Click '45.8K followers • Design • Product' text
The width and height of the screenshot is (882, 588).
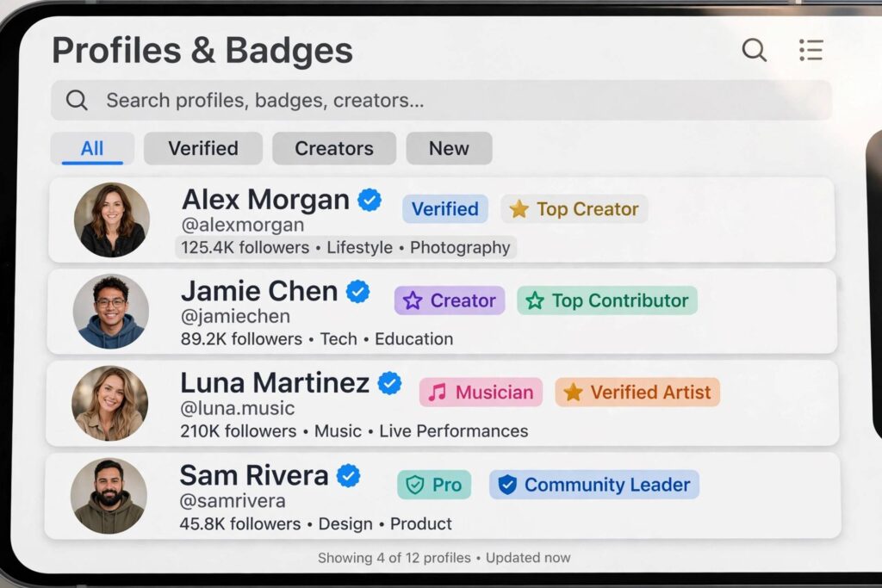coord(315,524)
